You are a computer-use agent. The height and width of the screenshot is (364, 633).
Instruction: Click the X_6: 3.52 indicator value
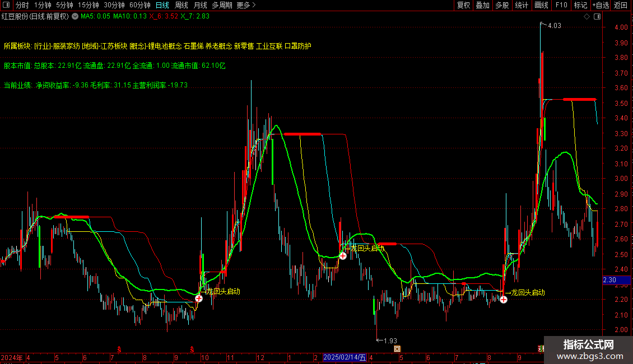coord(164,17)
